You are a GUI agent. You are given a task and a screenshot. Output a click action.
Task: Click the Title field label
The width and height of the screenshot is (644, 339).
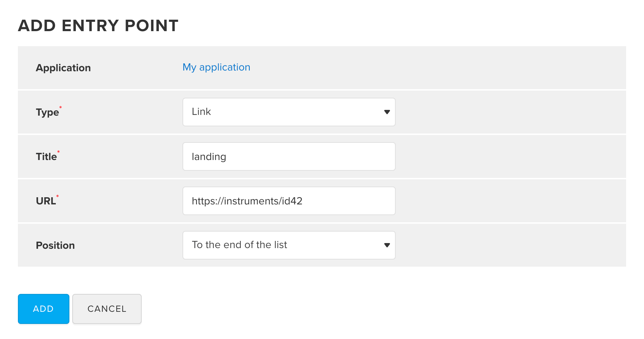(46, 157)
